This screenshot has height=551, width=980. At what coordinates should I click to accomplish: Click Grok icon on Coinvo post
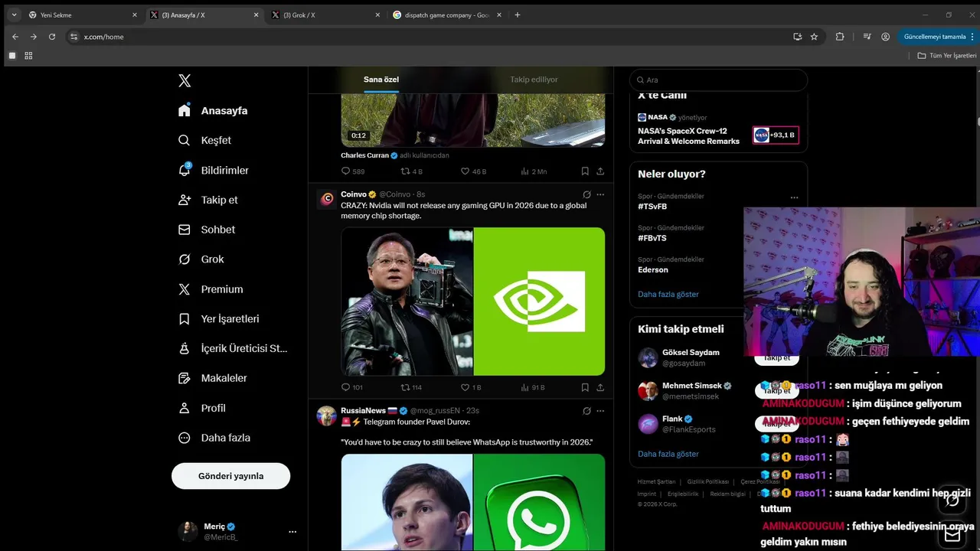point(586,194)
